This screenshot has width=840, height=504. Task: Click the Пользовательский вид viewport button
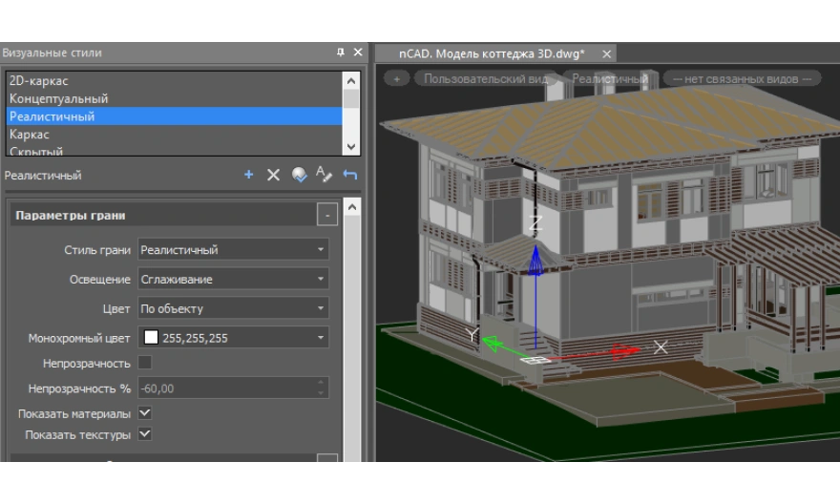click(x=486, y=79)
